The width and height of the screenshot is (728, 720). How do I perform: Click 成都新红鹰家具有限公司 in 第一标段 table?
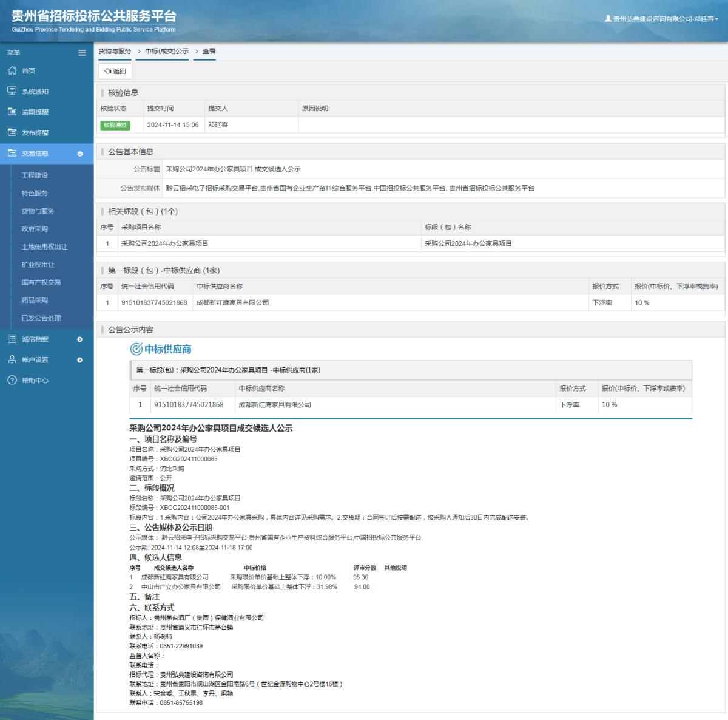tap(232, 302)
